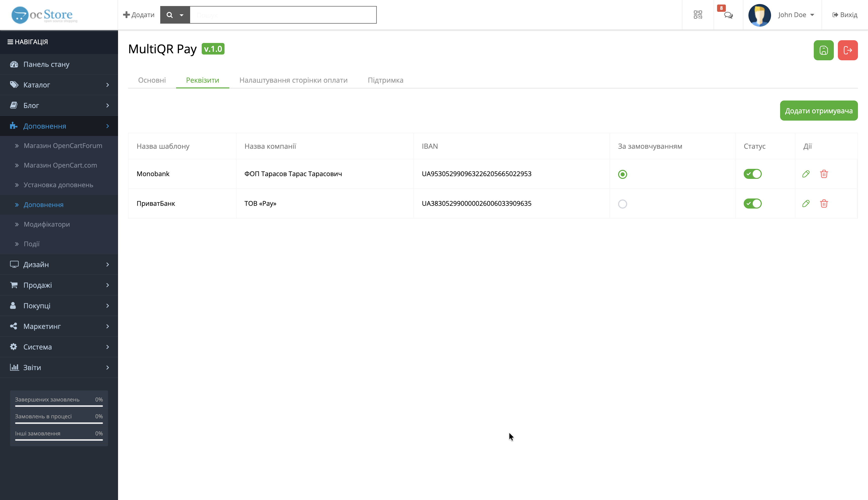This screenshot has height=500, width=868.
Task: Edit the Monobank recipient row
Action: point(806,174)
